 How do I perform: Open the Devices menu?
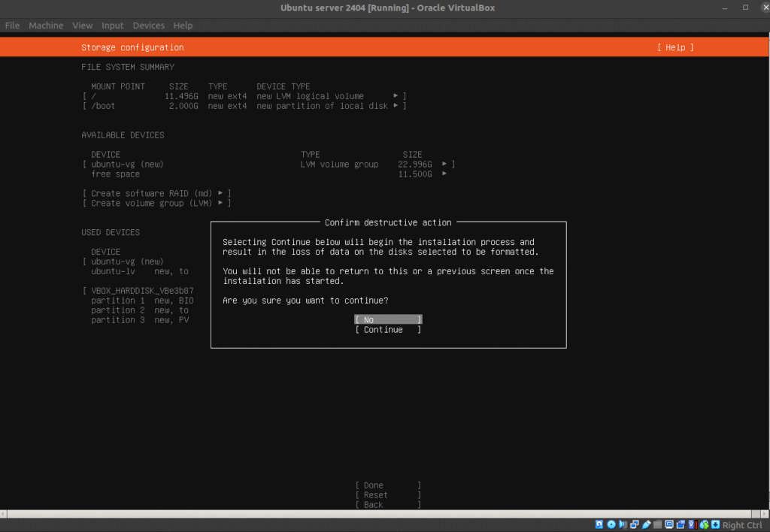148,26
